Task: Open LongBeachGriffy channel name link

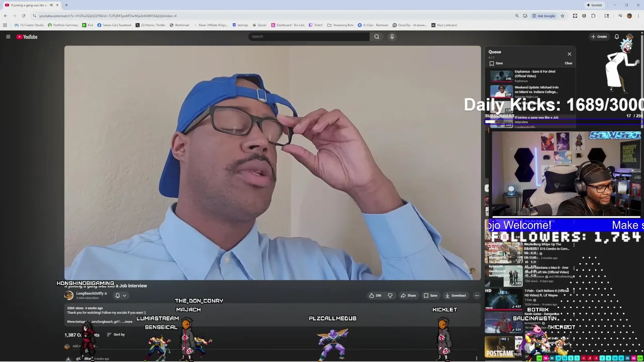Action: (x=90, y=294)
